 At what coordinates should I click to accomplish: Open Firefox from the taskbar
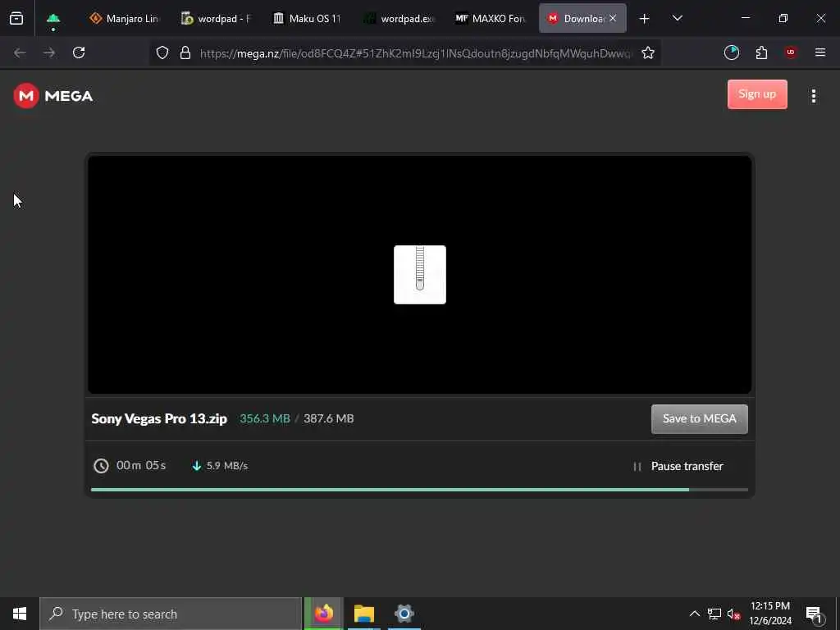[x=323, y=614]
